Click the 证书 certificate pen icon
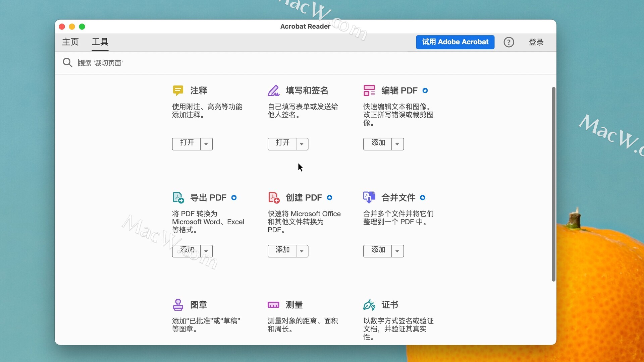Viewport: 644px width, 362px height. coord(369,305)
